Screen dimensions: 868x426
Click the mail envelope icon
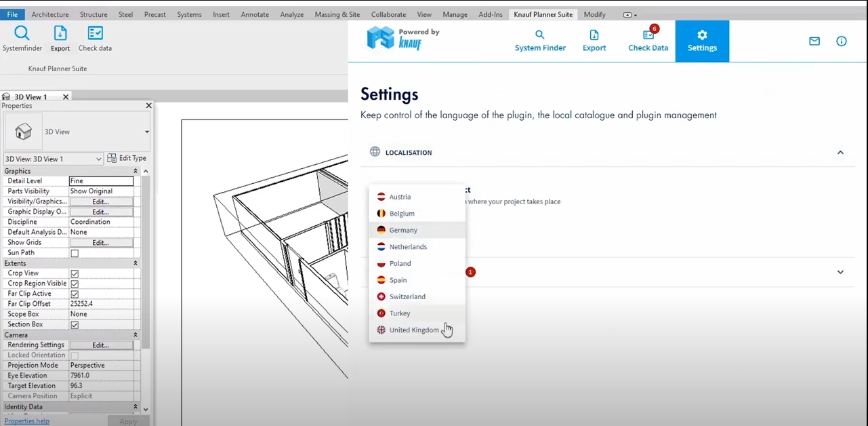pos(814,41)
